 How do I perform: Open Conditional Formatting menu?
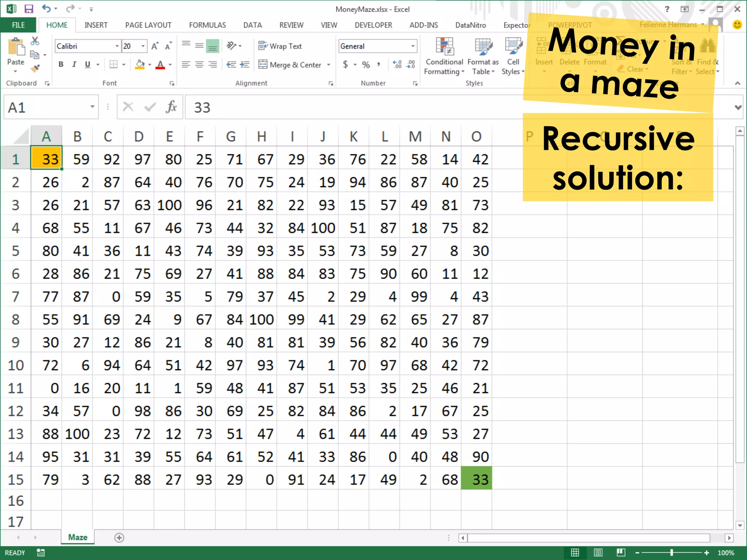[444, 56]
